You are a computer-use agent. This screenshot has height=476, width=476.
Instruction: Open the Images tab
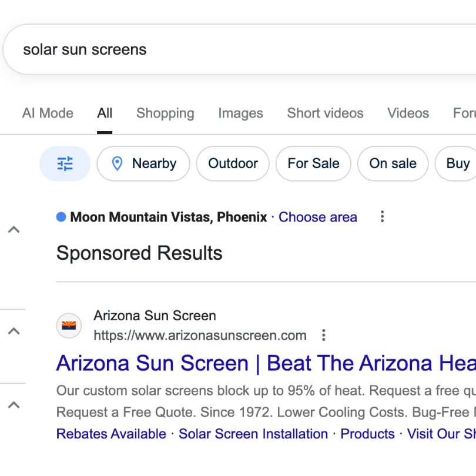(241, 113)
